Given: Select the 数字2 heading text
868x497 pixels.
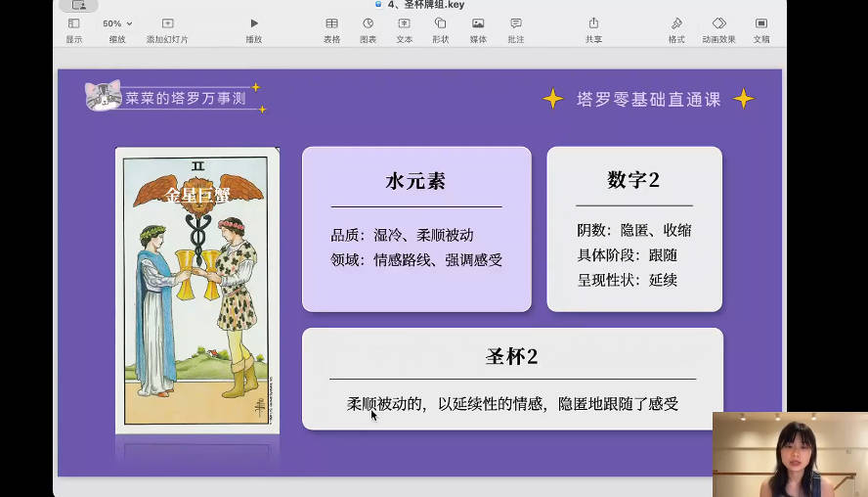Looking at the screenshot, I should tap(633, 180).
